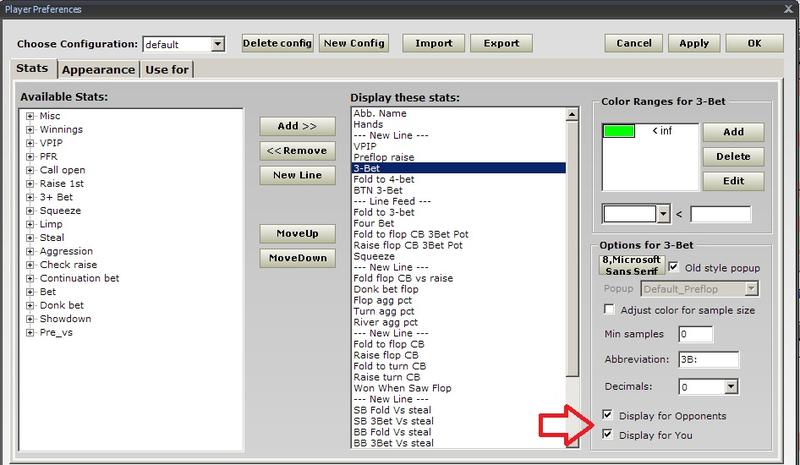Click stats list scroll up arrow
This screenshot has height=465, width=800.
pos(572,114)
